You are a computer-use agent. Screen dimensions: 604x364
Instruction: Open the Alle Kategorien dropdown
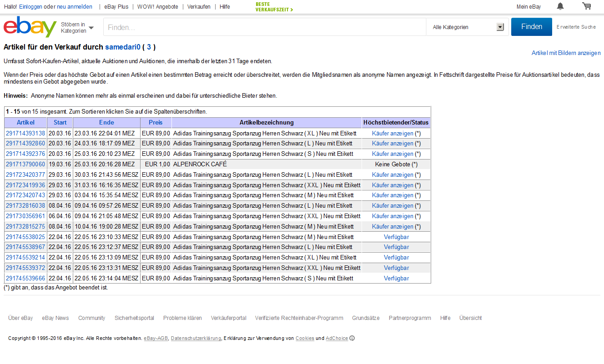pyautogui.click(x=468, y=27)
